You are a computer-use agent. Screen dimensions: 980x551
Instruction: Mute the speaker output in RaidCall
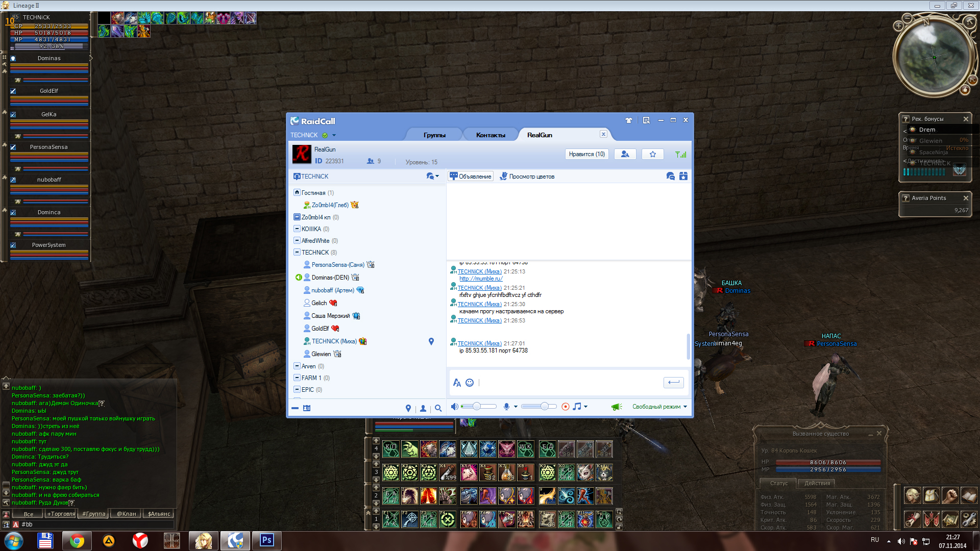pos(454,407)
